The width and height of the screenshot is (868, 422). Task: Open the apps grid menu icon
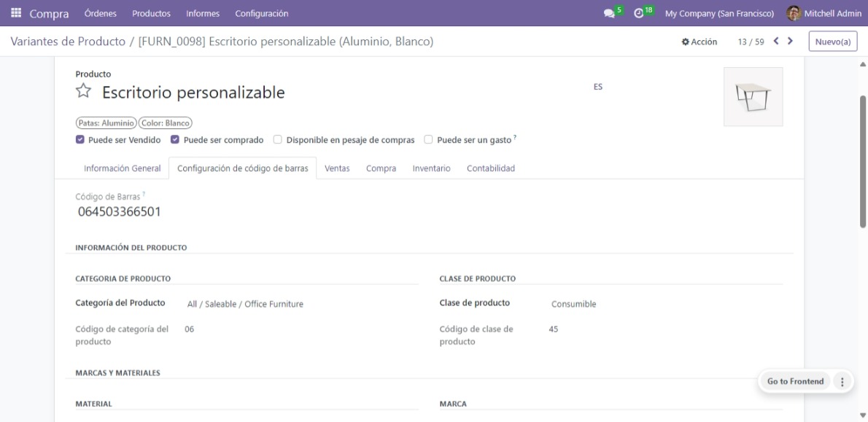[16, 13]
